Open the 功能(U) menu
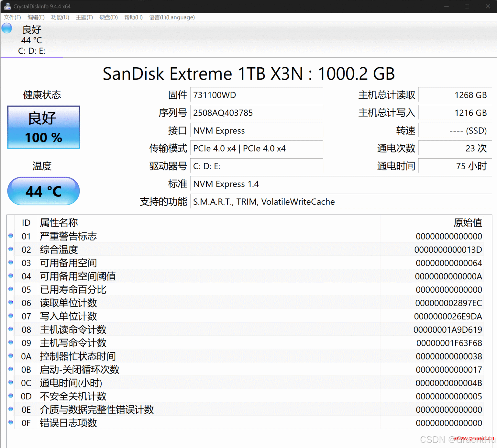 click(x=60, y=17)
